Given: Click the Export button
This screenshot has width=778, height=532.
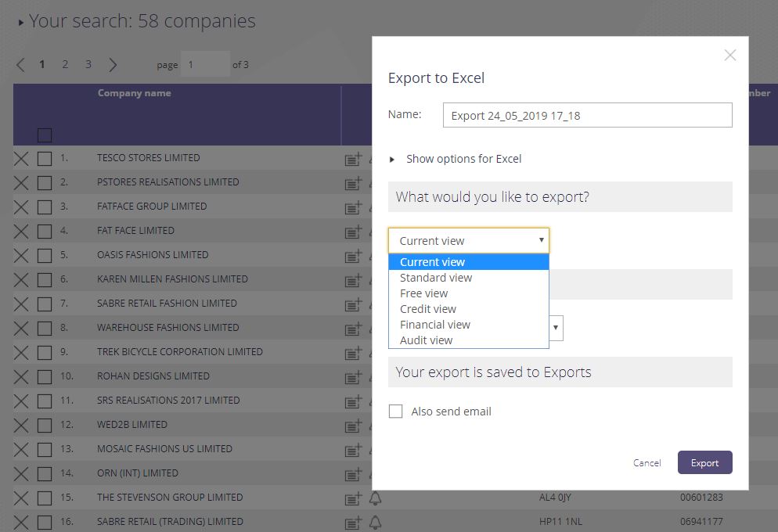Looking at the screenshot, I should [704, 462].
